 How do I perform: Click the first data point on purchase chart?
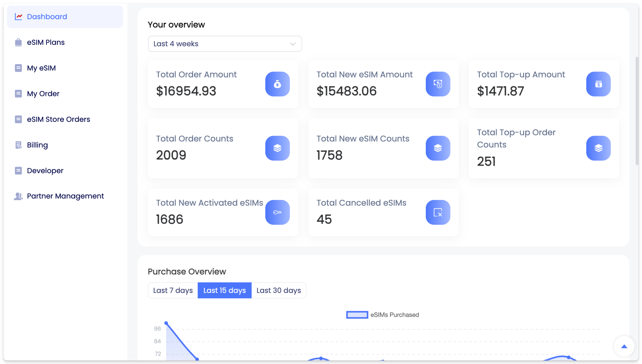tap(166, 323)
